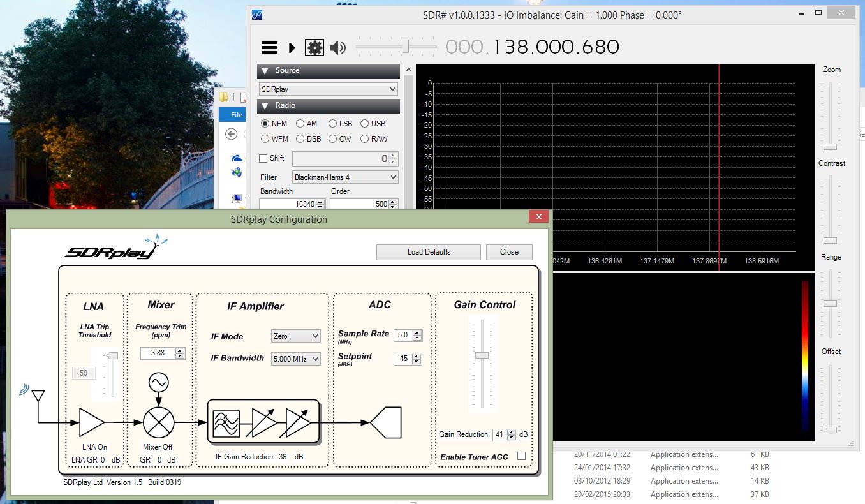Open the Blackman-Harris 4 filter dropdown
Viewport: 865px width, 504px height.
(x=345, y=177)
